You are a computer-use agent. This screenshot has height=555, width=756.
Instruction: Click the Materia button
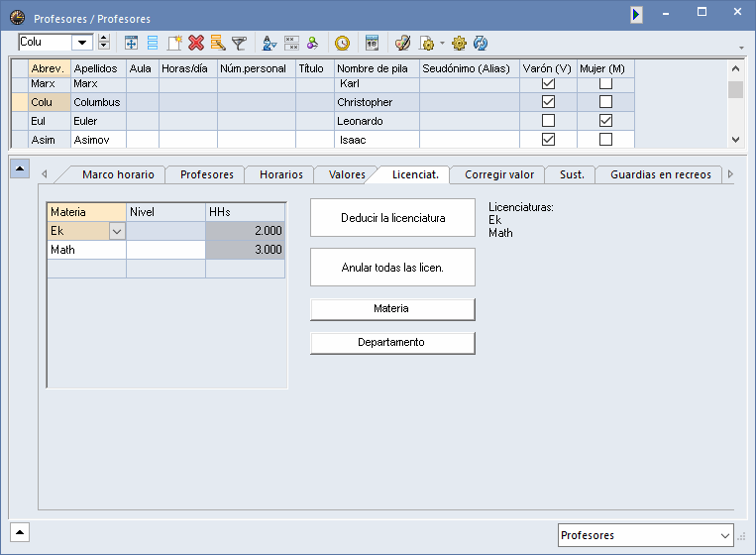coord(392,309)
